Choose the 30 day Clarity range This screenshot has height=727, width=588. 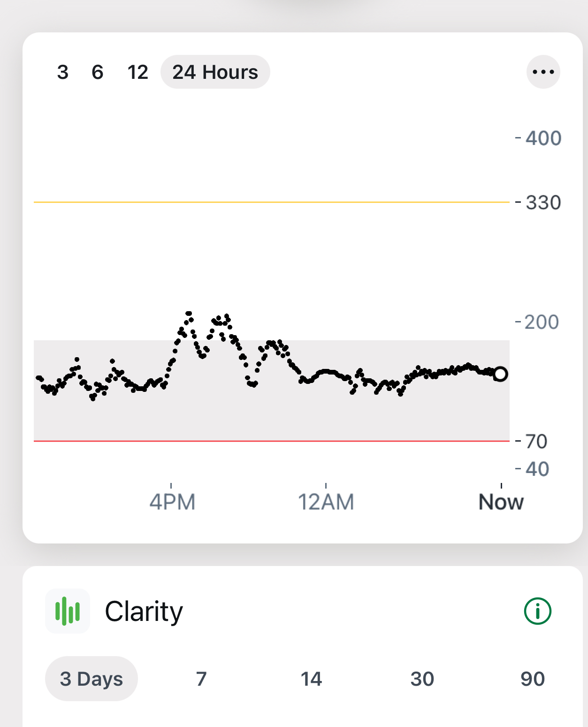tap(422, 679)
